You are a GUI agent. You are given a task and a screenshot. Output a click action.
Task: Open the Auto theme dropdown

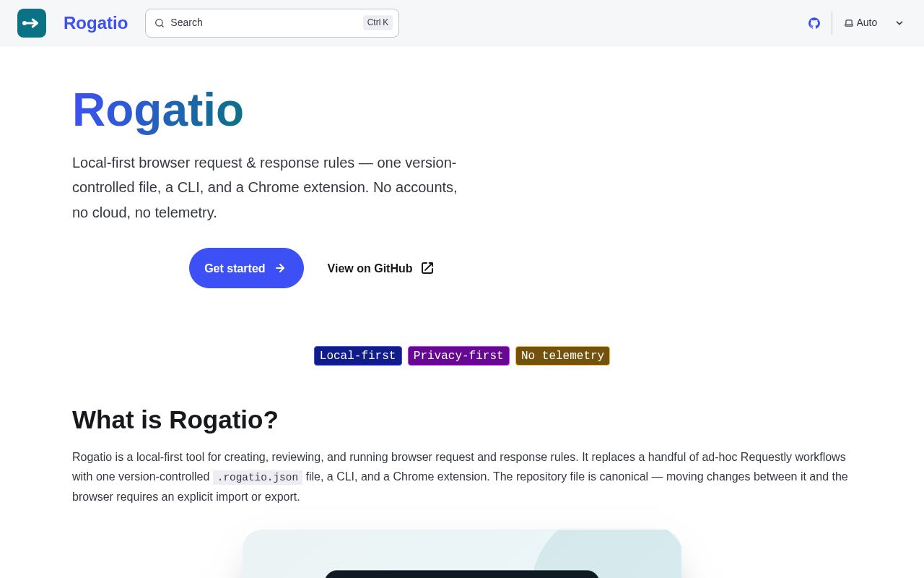pos(874,23)
